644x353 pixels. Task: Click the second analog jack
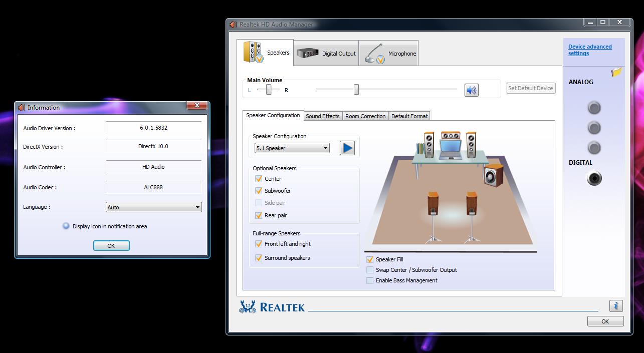(x=594, y=128)
